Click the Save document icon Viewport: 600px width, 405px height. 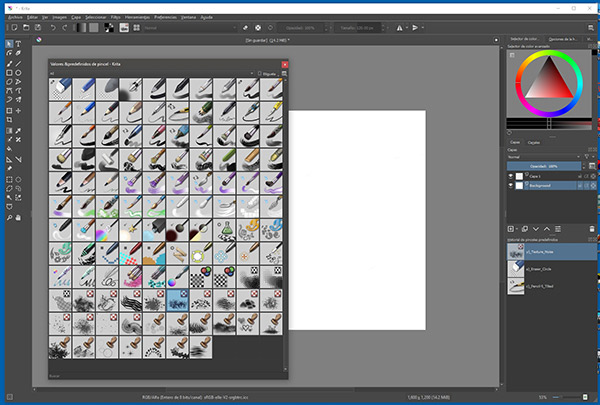(x=38, y=28)
